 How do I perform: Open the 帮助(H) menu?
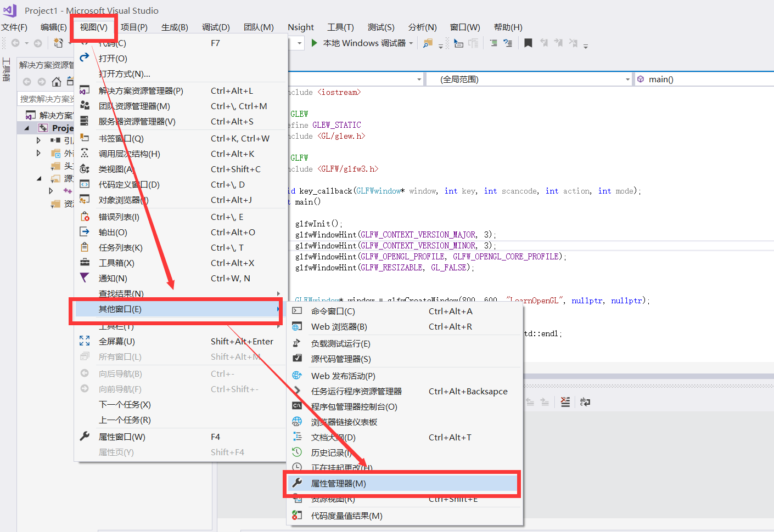point(508,27)
